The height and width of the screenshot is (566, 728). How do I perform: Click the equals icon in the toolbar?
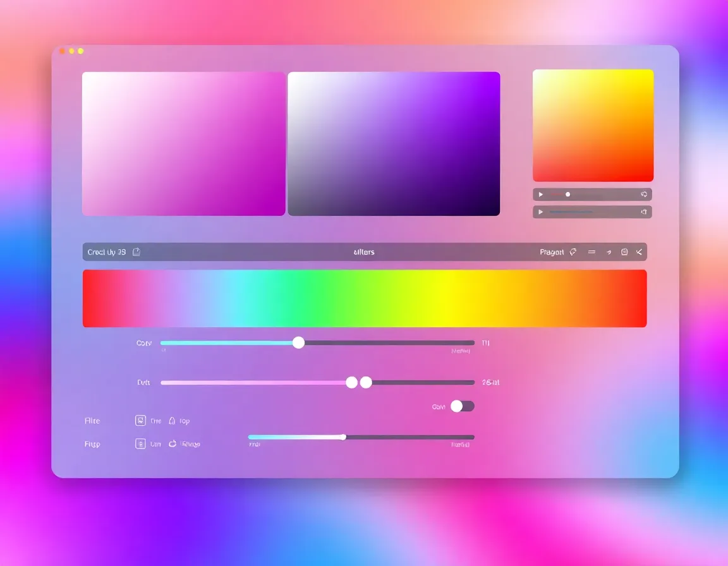coord(591,251)
